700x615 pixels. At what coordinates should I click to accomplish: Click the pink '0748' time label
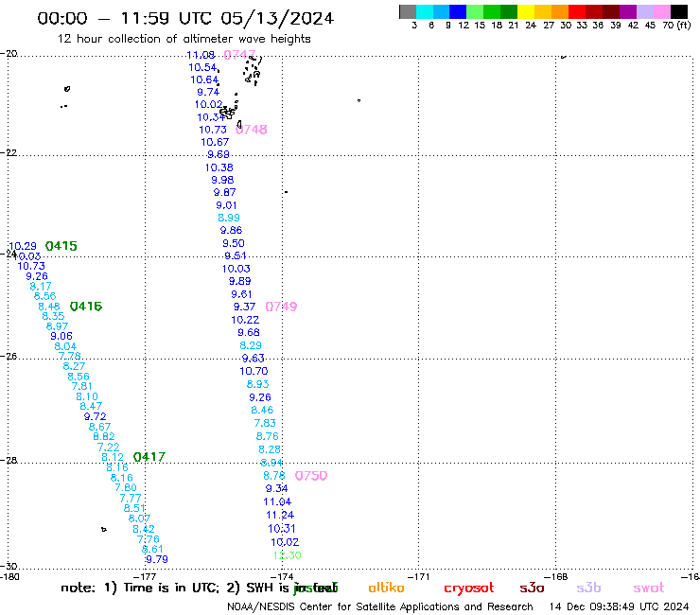(x=251, y=130)
